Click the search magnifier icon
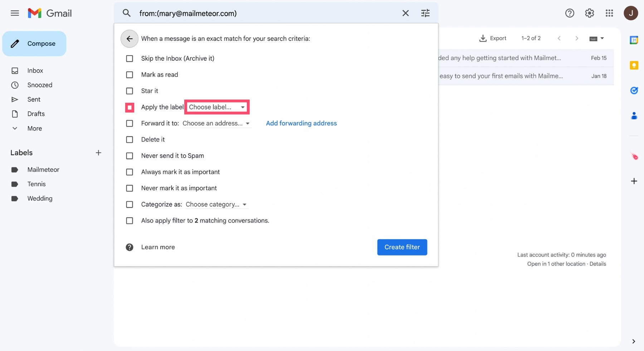644x351 pixels. pos(127,13)
